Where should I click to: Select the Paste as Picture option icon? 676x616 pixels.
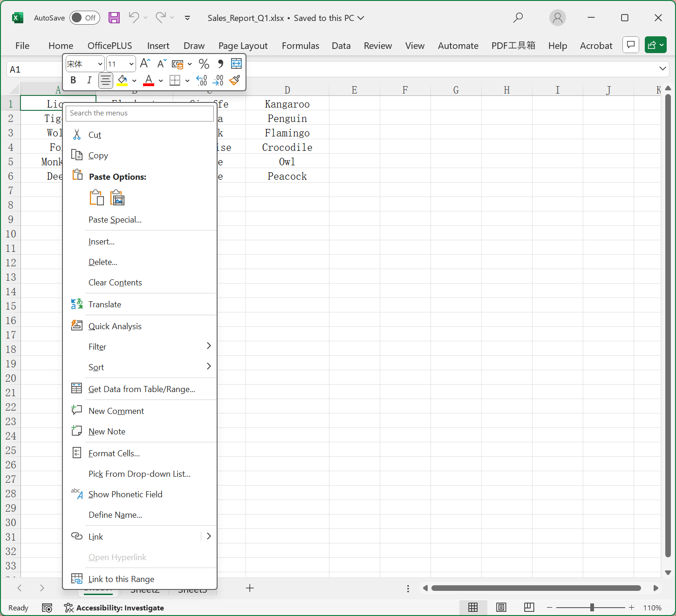click(x=117, y=198)
